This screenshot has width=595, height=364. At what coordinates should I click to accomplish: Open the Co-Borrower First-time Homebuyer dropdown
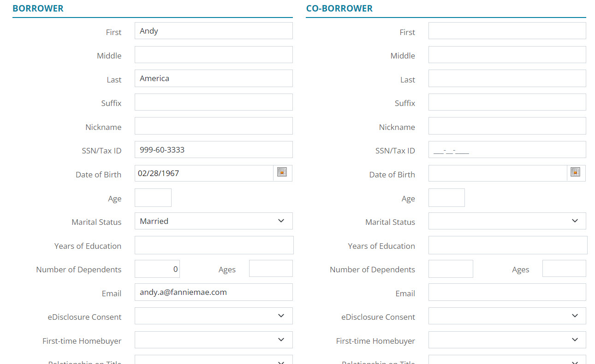(507, 340)
